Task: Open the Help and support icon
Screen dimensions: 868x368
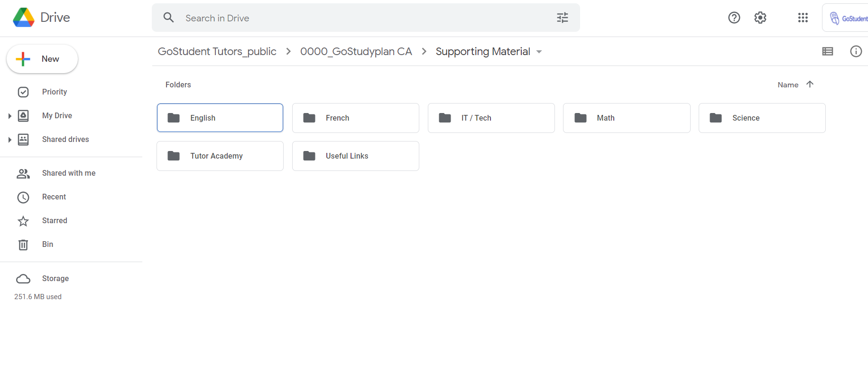Action: (x=734, y=18)
